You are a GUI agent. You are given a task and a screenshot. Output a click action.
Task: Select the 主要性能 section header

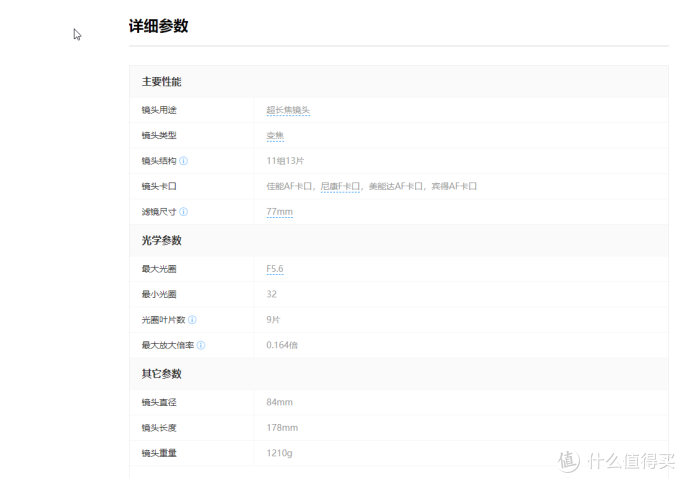point(161,81)
